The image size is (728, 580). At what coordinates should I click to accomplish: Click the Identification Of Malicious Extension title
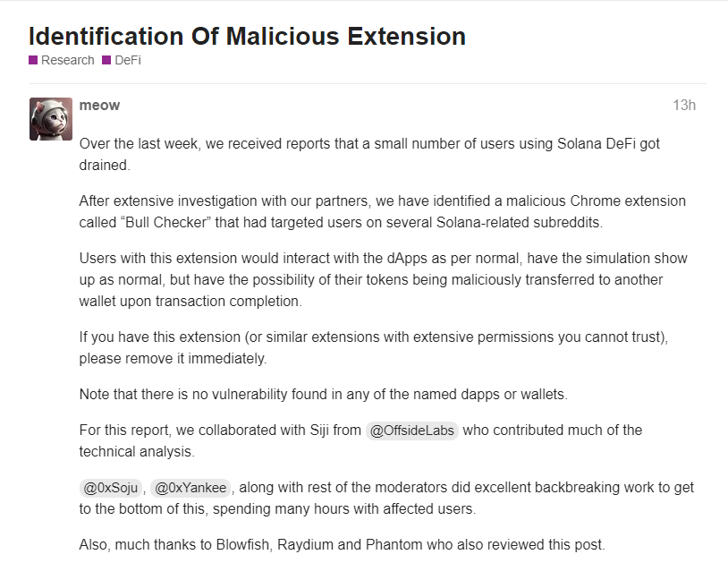[247, 36]
